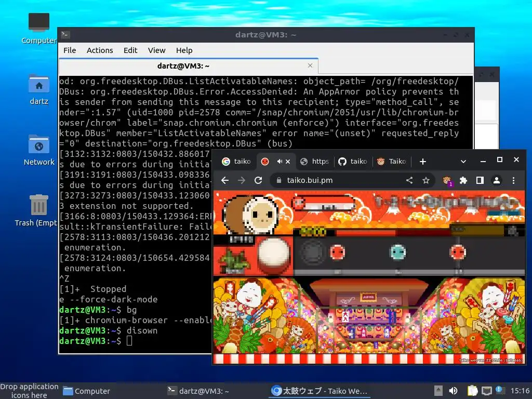Click the first red Don note
The width and height of the screenshot is (532, 399).
[338, 252]
